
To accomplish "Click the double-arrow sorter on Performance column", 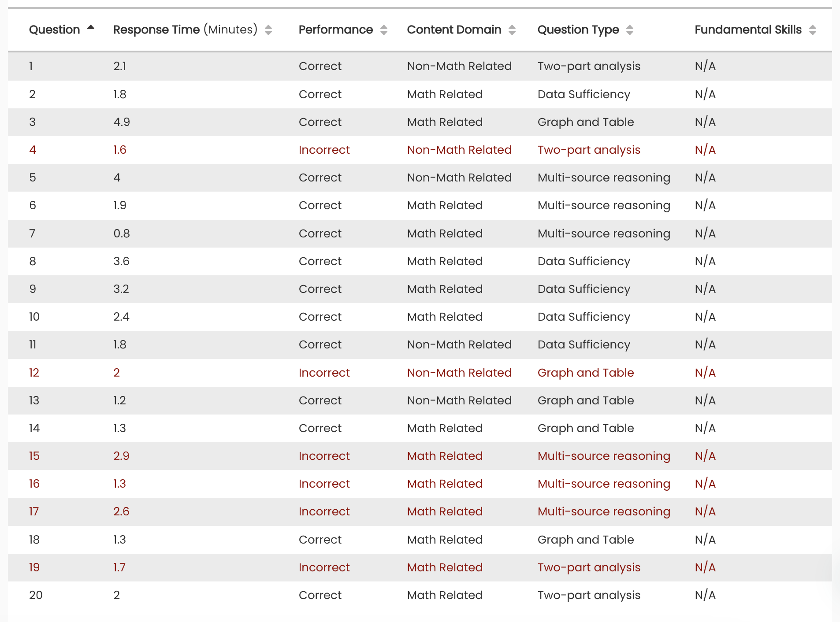I will (384, 30).
